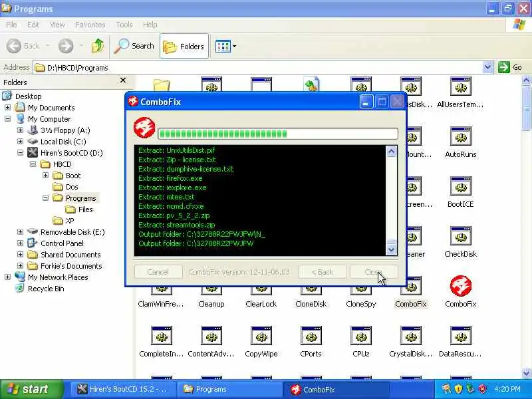Minimize the ComboFix window
The image size is (532, 399).
(x=366, y=102)
